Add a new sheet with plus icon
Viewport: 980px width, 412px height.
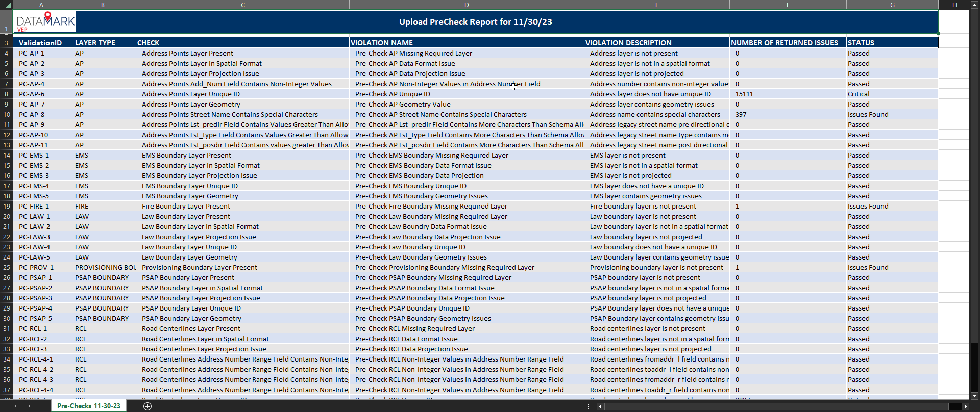point(148,406)
